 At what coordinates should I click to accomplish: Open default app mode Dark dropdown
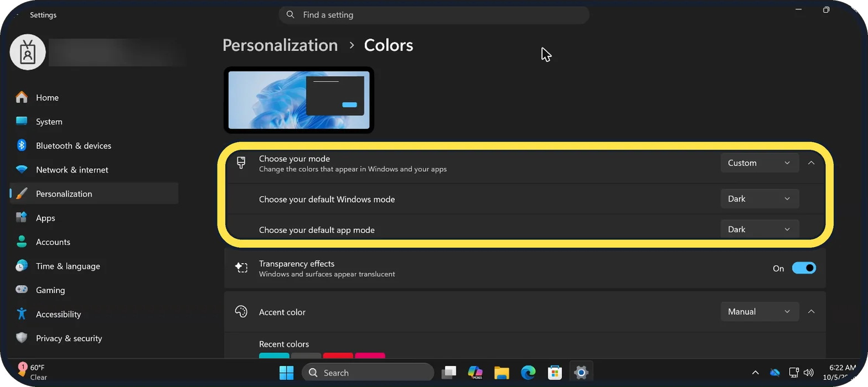[x=759, y=229]
